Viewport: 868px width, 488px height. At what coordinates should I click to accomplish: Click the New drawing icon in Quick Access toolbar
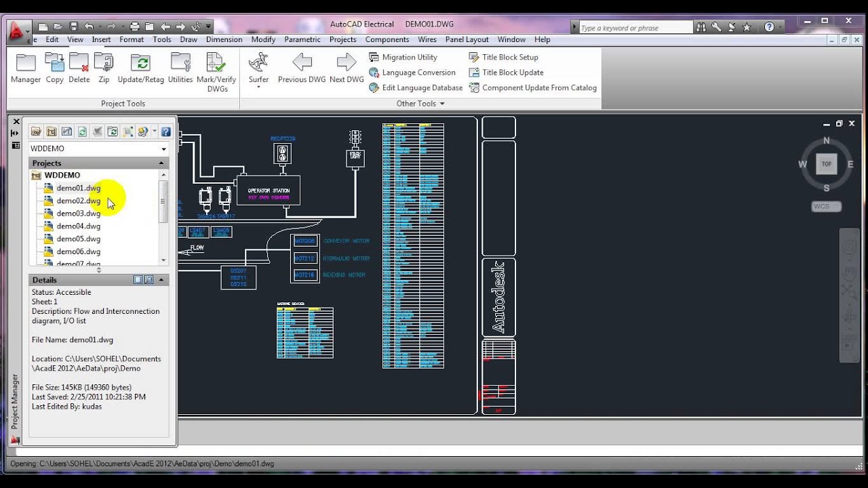43,27
